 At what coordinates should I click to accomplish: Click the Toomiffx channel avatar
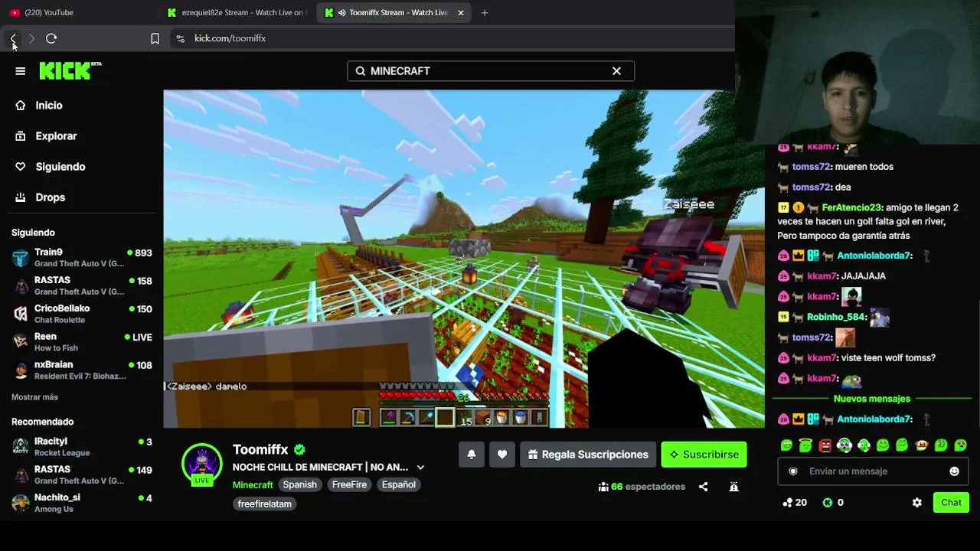(202, 462)
